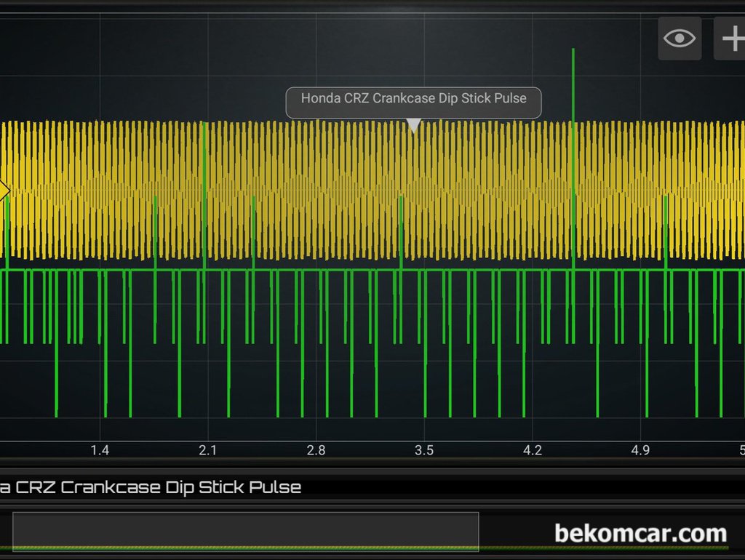Click the 2.8 time axis label

click(x=316, y=450)
